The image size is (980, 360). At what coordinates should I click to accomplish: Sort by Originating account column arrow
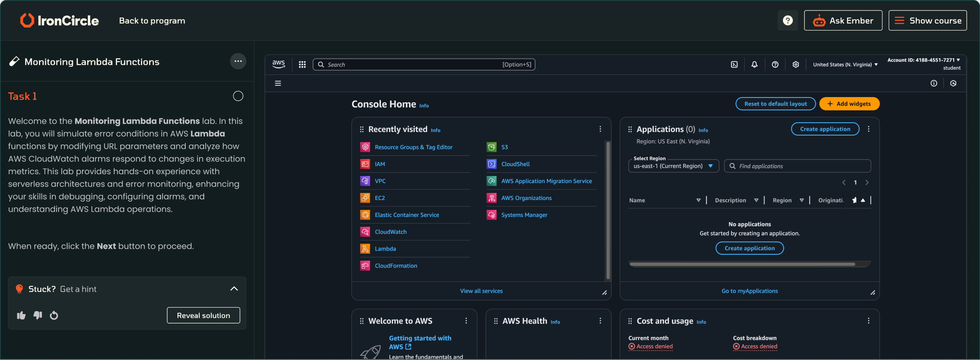tap(863, 200)
